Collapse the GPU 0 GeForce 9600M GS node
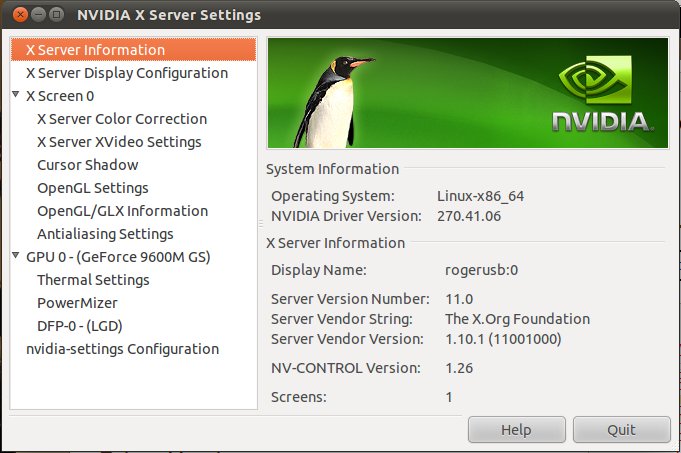 (16, 257)
